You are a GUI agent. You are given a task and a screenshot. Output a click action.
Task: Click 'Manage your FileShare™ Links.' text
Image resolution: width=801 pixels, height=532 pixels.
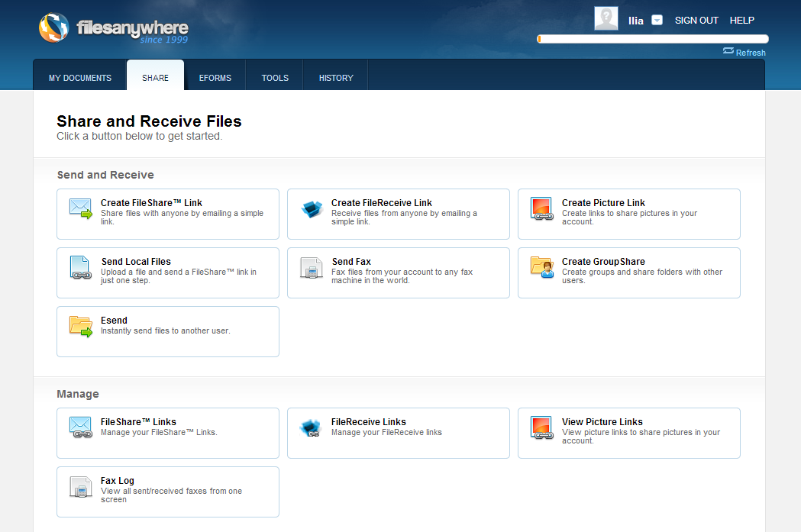(159, 433)
